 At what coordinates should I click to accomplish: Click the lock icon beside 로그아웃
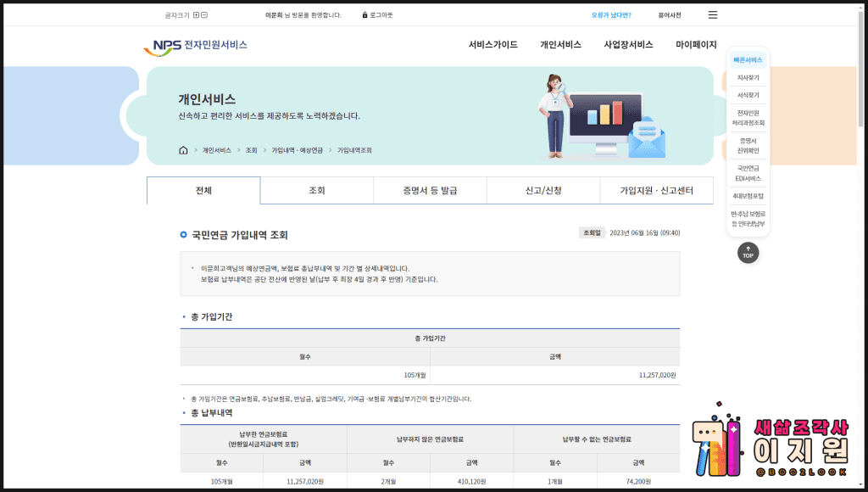click(x=364, y=15)
